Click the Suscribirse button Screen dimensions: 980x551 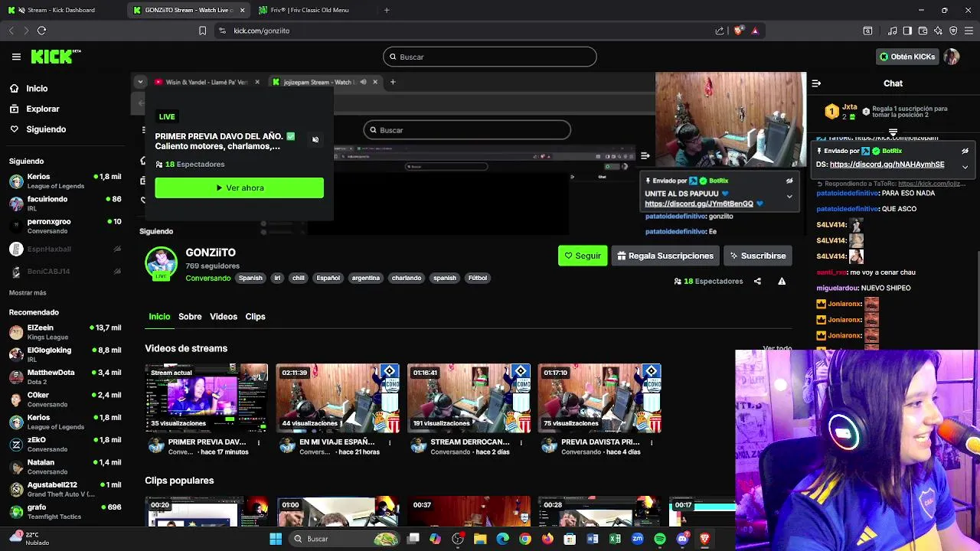757,256
